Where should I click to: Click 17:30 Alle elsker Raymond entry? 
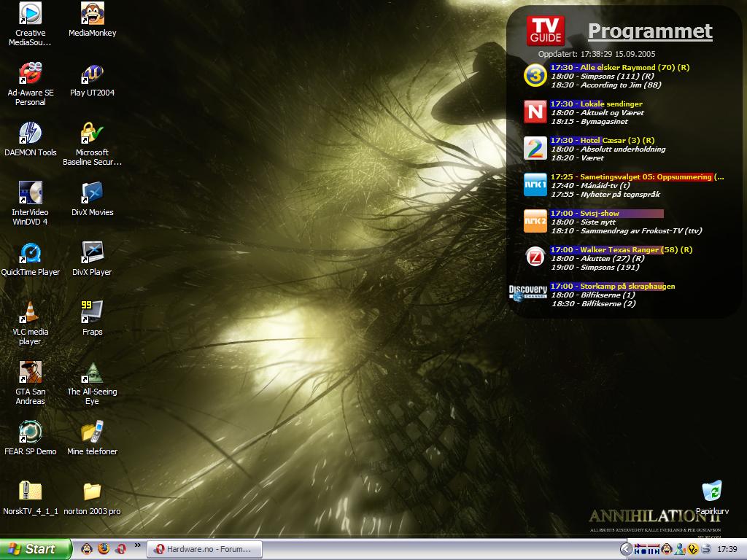[620, 67]
